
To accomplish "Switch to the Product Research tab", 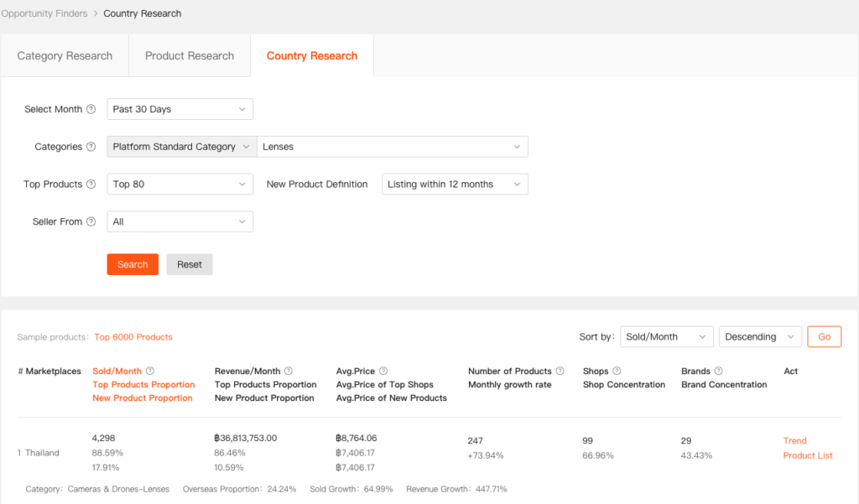I will (x=190, y=56).
